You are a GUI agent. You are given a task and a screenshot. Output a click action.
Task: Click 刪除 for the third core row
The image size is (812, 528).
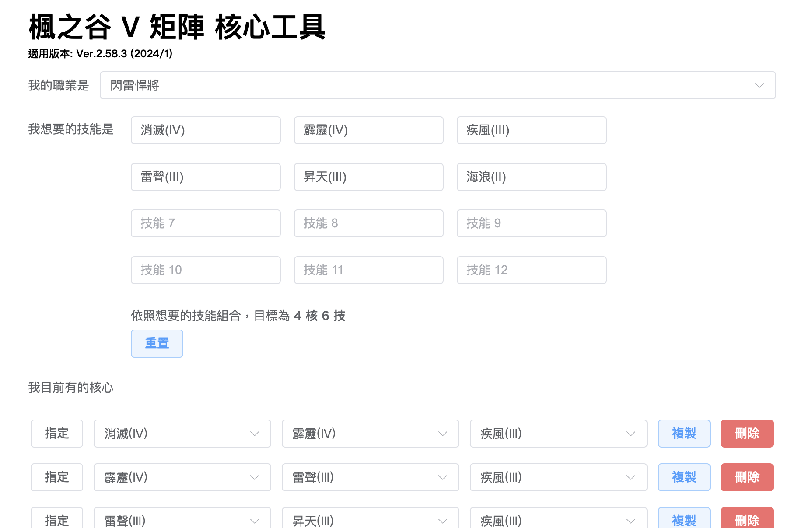coord(747,518)
